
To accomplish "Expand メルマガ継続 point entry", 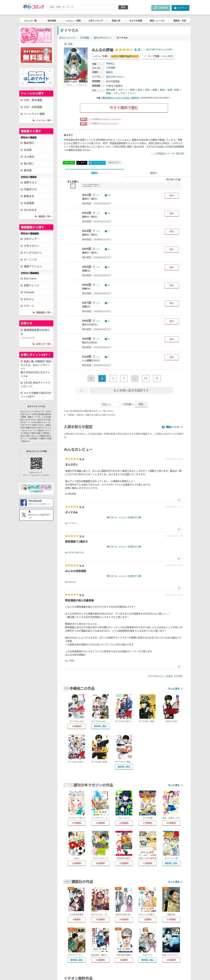I will [x=36, y=395].
